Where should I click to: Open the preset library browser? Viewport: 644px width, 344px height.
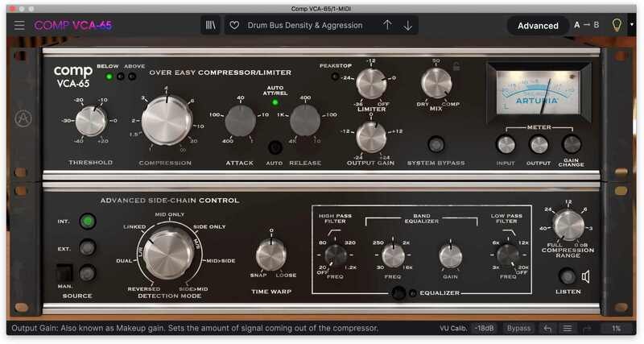point(211,25)
